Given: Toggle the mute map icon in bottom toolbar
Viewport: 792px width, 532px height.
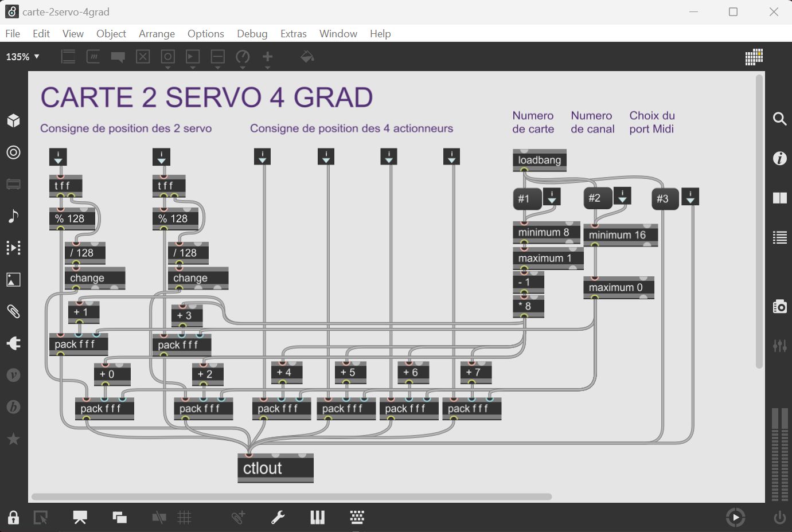Looking at the screenshot, I should pyautogui.click(x=159, y=518).
